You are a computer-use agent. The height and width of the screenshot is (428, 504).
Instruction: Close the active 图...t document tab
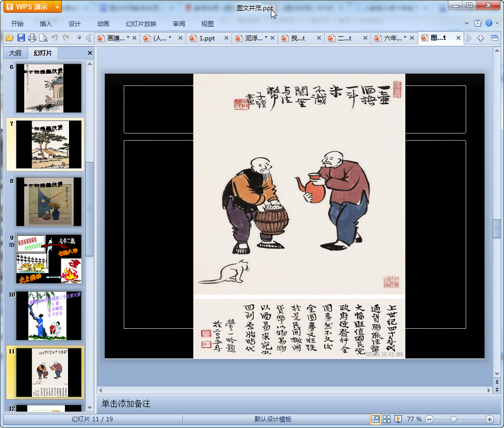459,38
